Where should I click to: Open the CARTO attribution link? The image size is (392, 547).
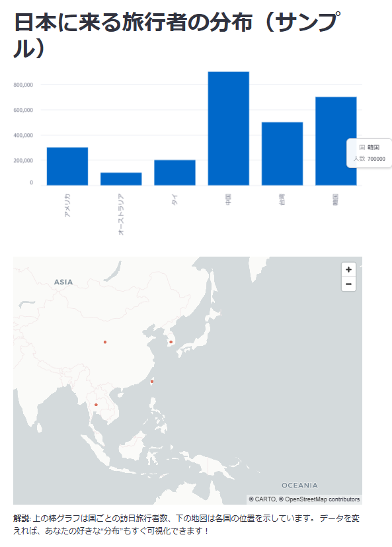(262, 499)
